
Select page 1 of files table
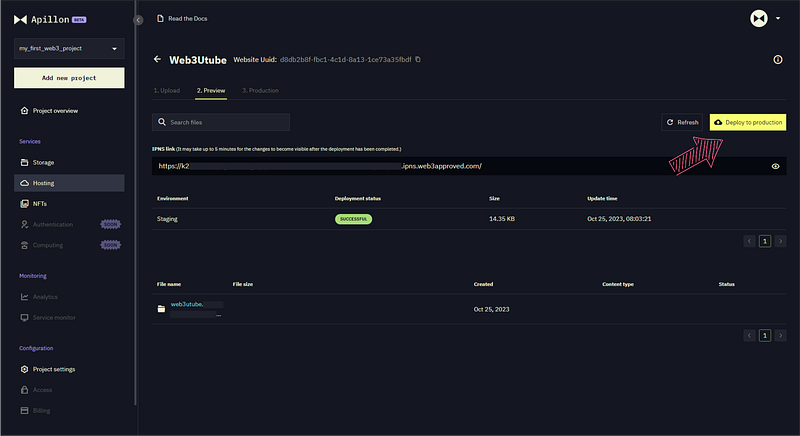765,336
